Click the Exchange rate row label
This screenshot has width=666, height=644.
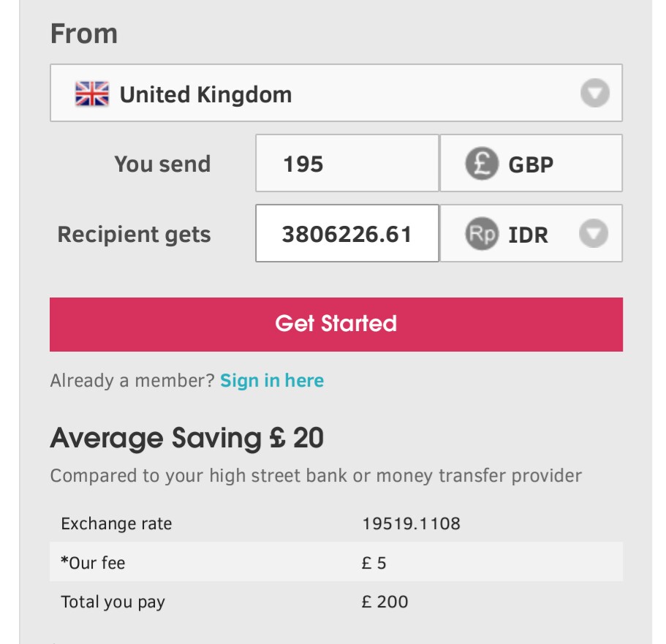pos(117,523)
